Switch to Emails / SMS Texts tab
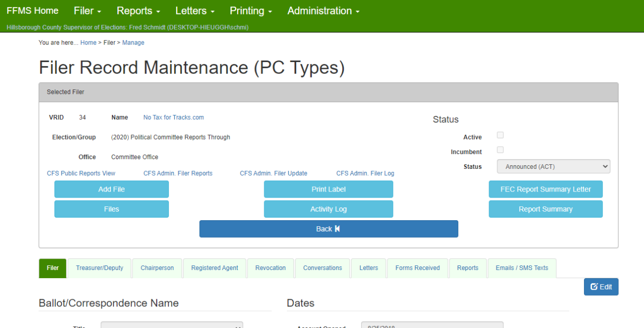This screenshot has height=328, width=644. point(522,268)
